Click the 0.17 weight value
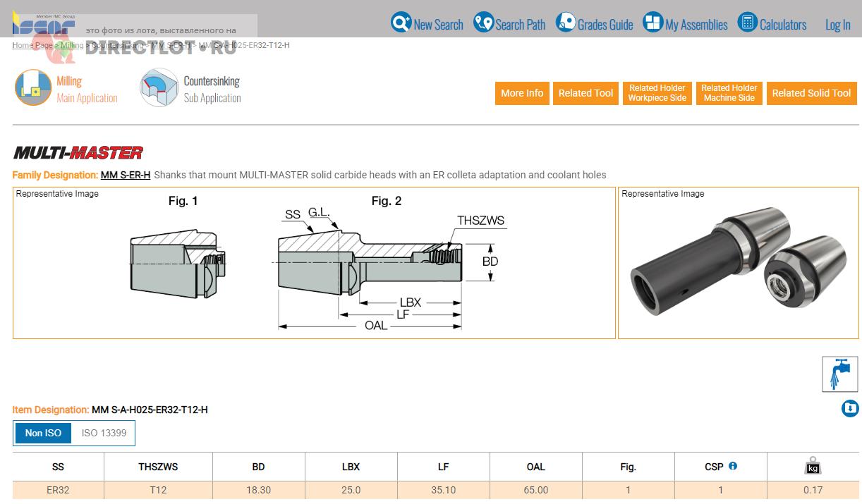Image resolution: width=862 pixels, height=504 pixels. point(813,490)
